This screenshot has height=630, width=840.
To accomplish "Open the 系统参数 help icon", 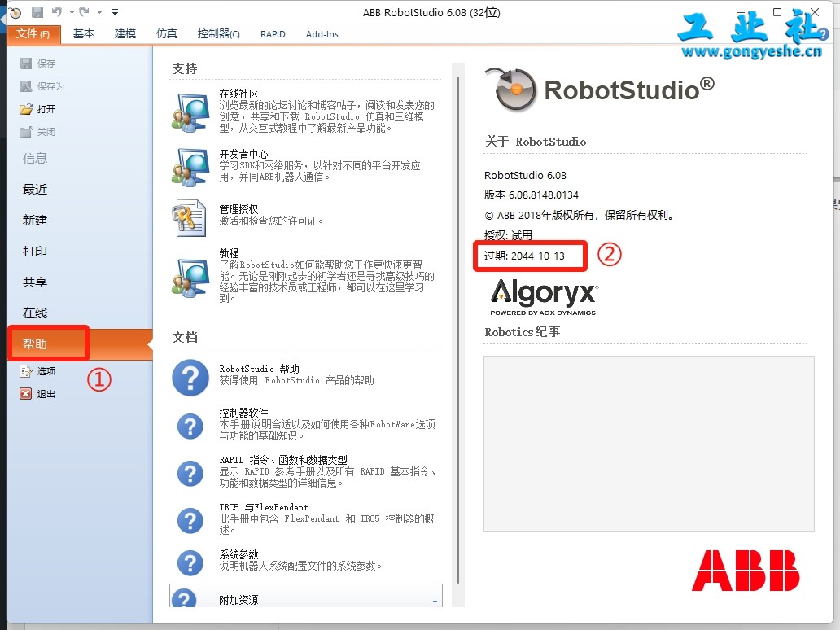I will click(190, 562).
